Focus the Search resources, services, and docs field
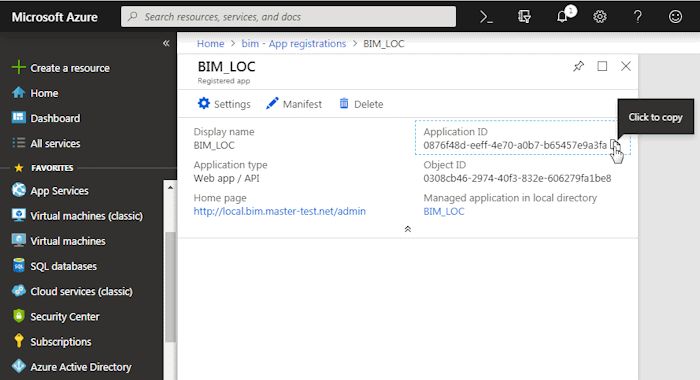Viewport: 700px width, 380px height. coord(288,17)
